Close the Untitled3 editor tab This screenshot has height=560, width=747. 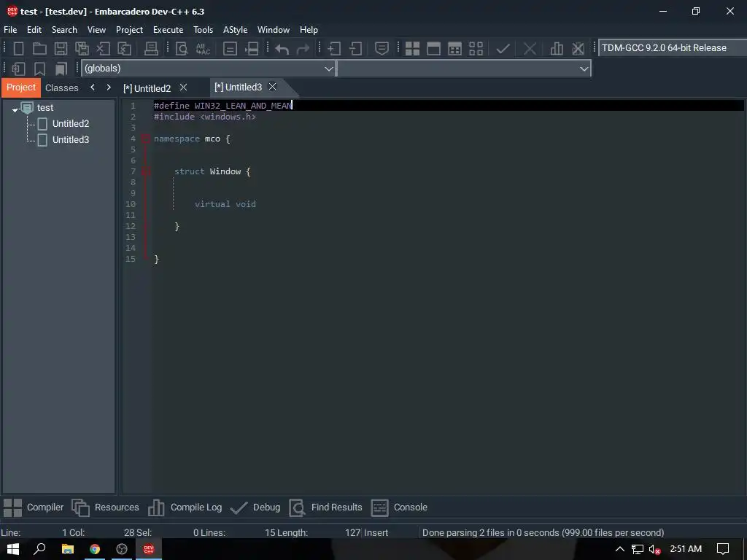coord(273,87)
